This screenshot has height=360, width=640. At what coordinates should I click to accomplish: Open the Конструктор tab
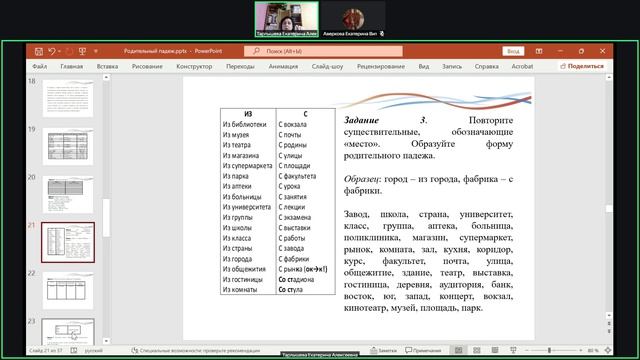[194, 66]
